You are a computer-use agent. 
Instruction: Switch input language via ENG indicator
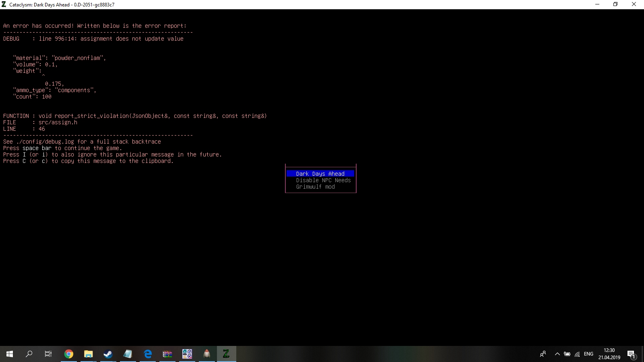(588, 354)
